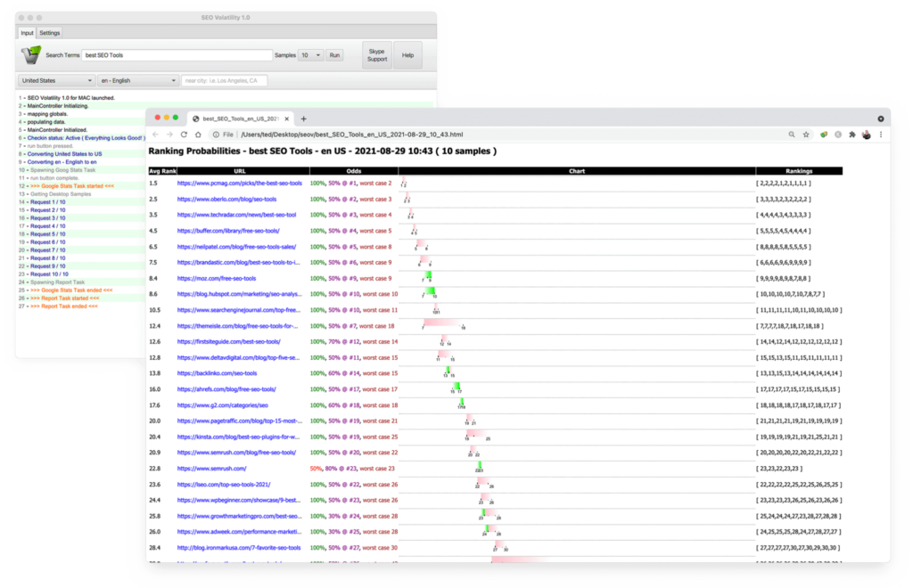Screen dimensions: 913x588
Task: Open the https://www.semrush.com/ link
Action: [x=211, y=469]
